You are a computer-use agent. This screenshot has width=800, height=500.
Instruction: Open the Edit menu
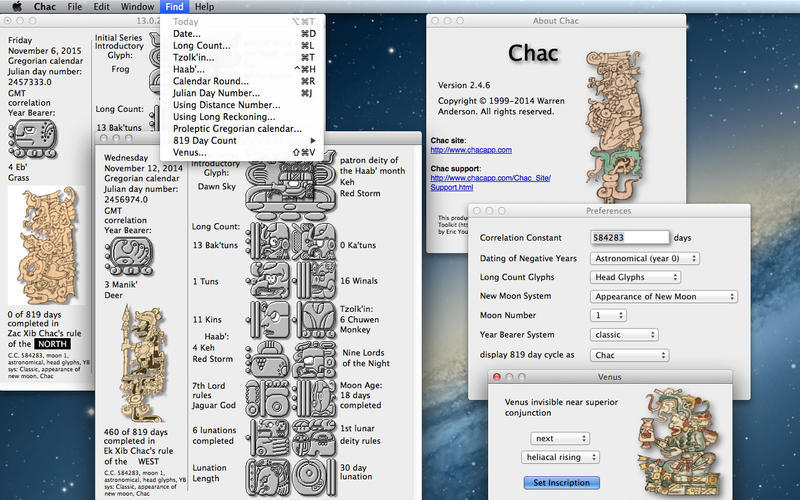101,7
